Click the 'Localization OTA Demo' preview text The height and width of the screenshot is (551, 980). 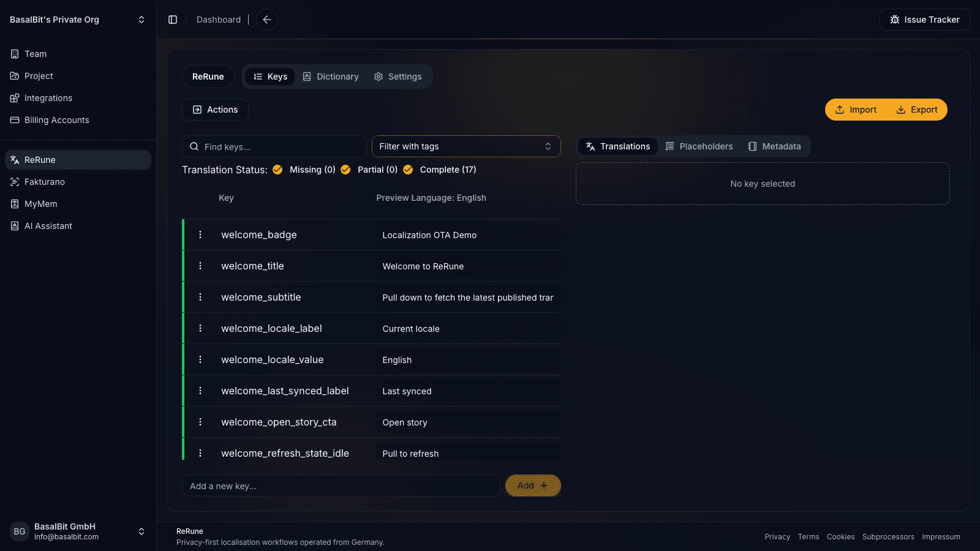point(429,235)
